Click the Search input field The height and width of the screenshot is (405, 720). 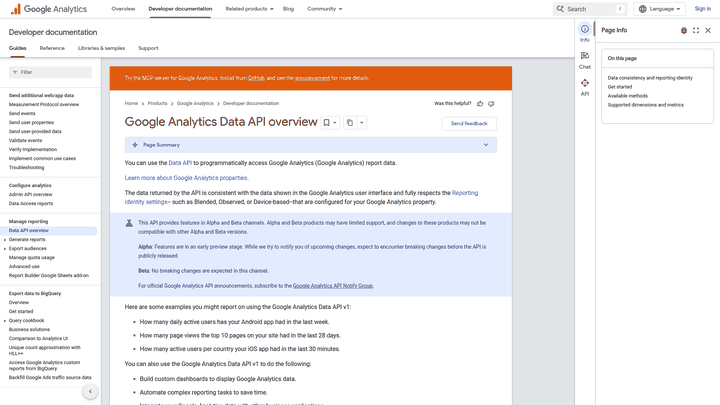(x=590, y=9)
